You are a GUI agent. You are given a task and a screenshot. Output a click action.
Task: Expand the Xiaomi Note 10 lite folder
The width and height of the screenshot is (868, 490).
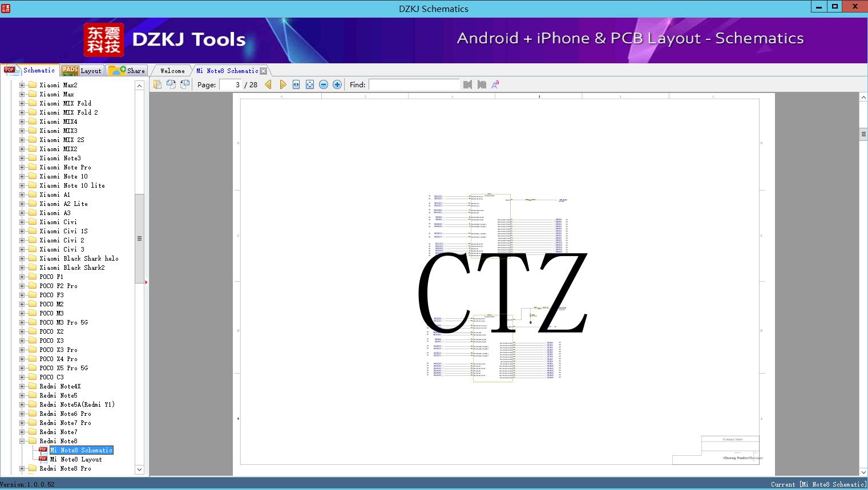click(x=22, y=185)
